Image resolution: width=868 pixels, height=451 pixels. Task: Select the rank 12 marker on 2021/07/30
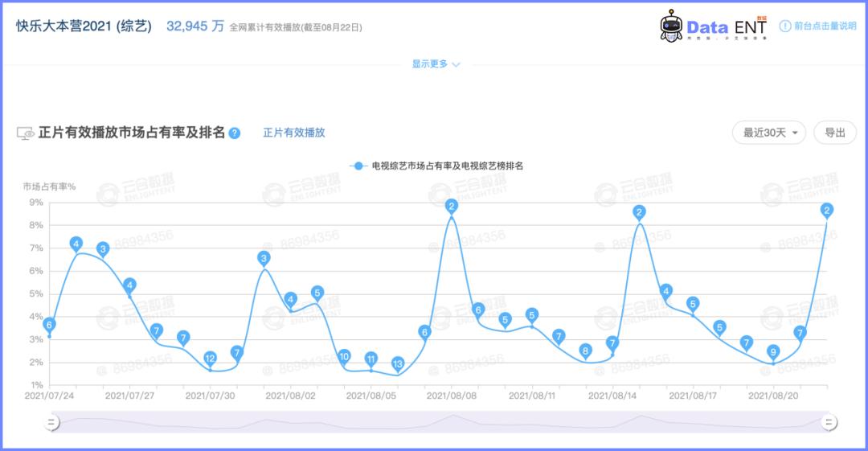pyautogui.click(x=210, y=359)
